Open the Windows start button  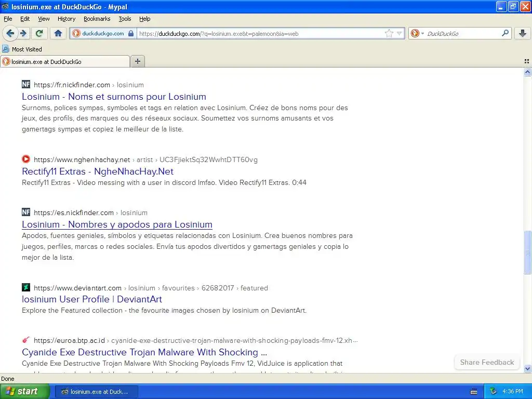click(24, 391)
